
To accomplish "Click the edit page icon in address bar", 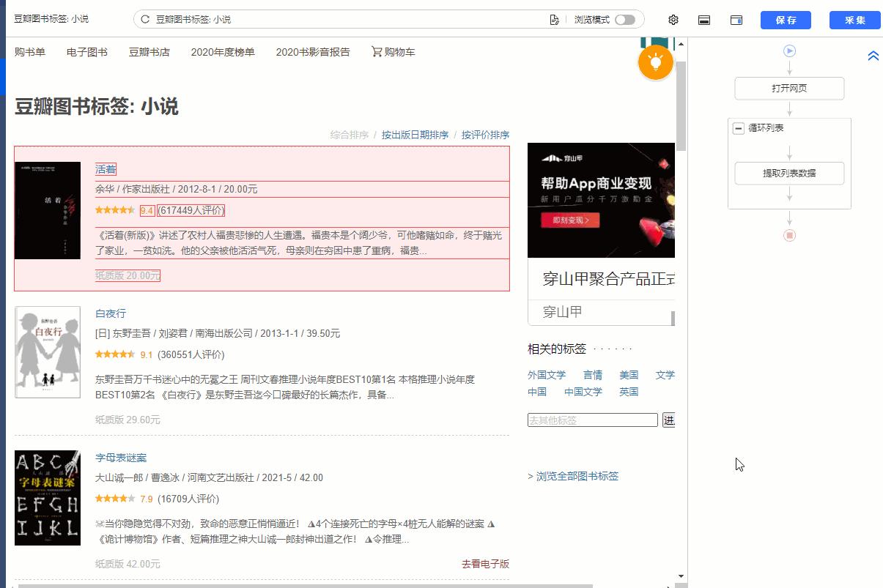I will tap(554, 20).
